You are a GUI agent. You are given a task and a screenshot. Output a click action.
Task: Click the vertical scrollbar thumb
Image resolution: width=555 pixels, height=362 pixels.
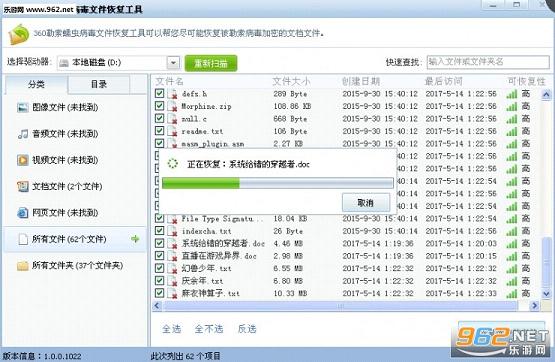click(547, 263)
